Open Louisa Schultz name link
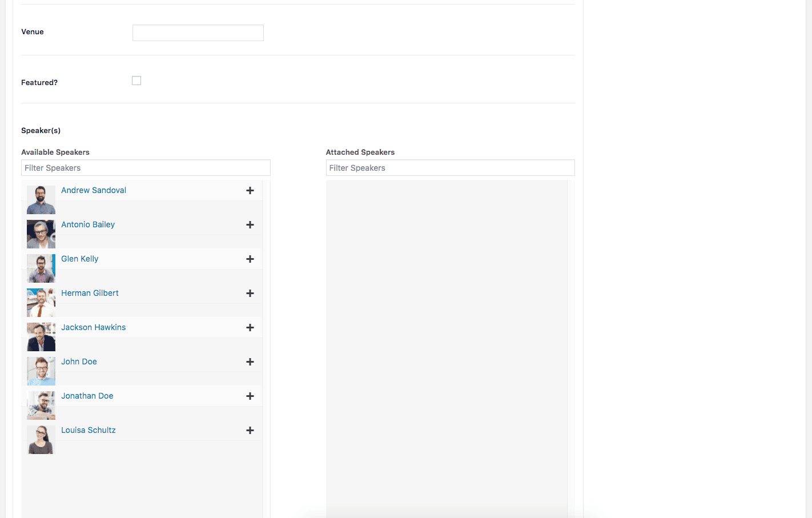 [x=89, y=430]
